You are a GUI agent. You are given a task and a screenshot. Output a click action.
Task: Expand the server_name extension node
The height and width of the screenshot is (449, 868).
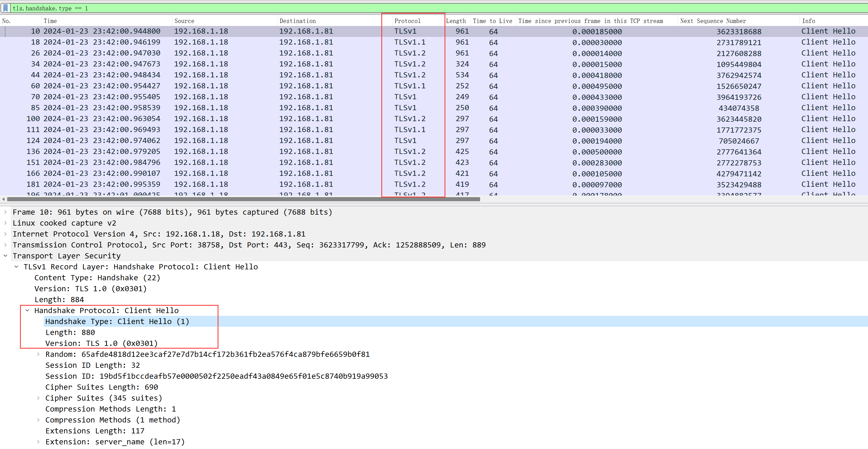click(x=38, y=442)
